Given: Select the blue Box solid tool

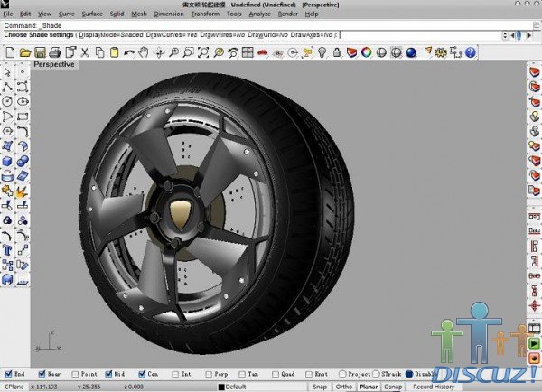Looking at the screenshot, I should click(x=7, y=161).
